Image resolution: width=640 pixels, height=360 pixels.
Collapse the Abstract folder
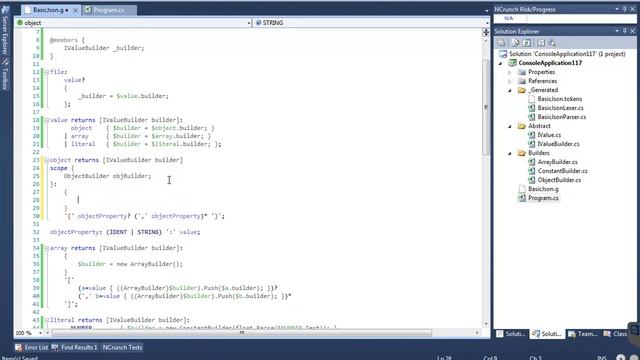tap(509, 126)
